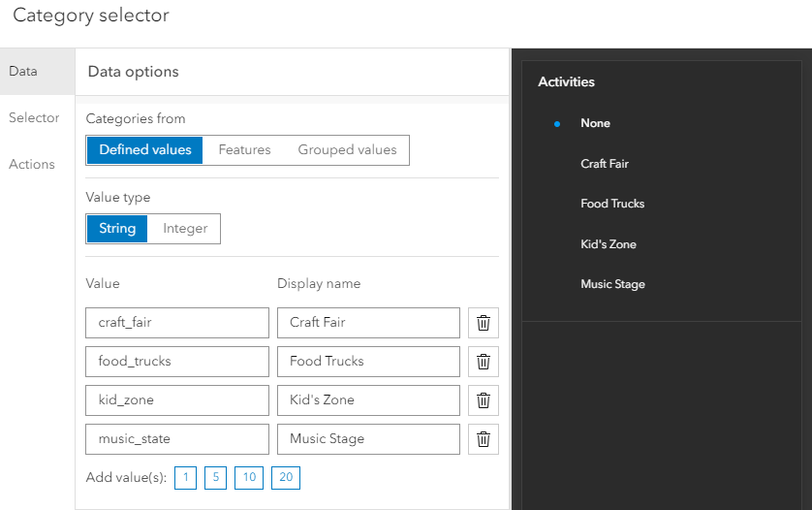Add 1 new value row
The height and width of the screenshot is (510, 812).
[x=186, y=477]
